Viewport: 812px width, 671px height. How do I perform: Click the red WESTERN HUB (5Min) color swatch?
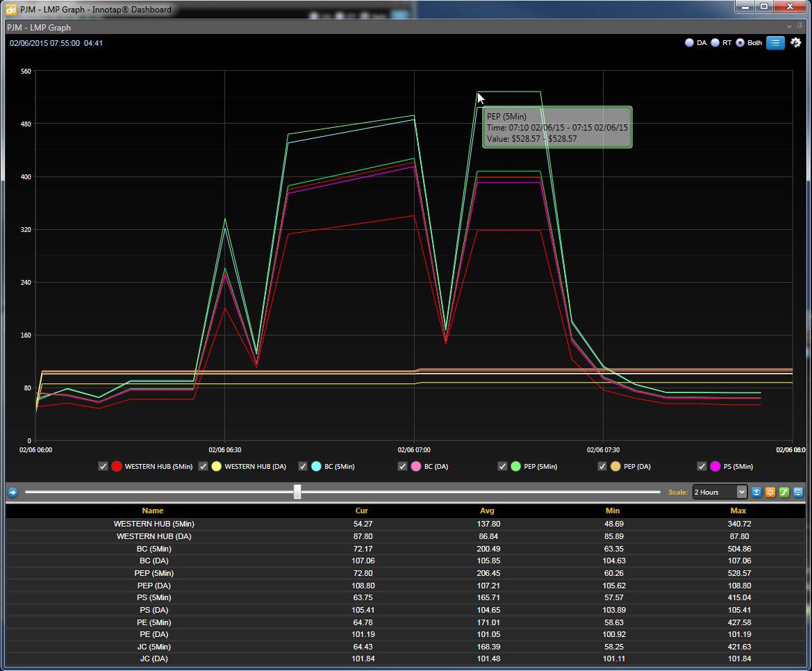(x=117, y=467)
